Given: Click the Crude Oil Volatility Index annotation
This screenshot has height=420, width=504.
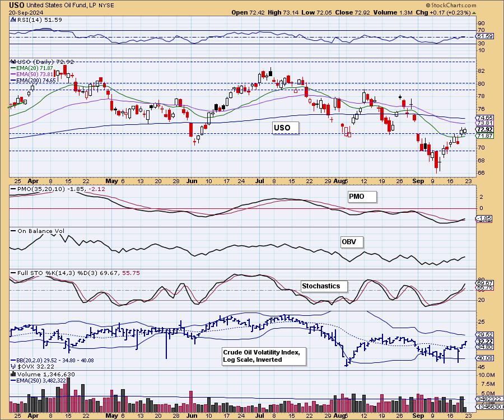Looking at the screenshot, I should [x=264, y=356].
